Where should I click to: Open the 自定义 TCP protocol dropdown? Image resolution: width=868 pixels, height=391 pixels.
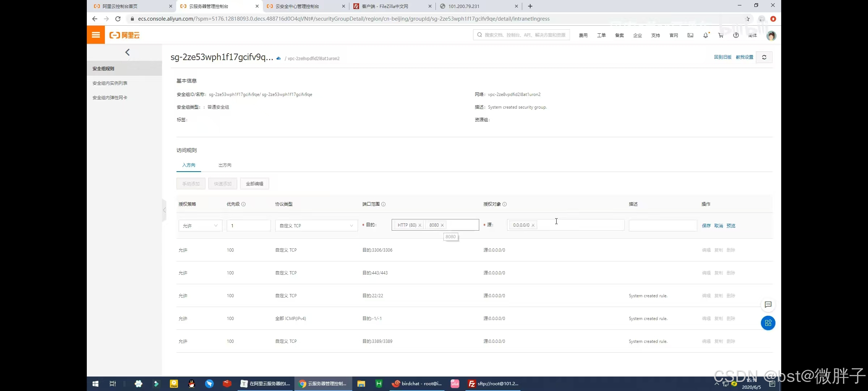[x=316, y=226]
